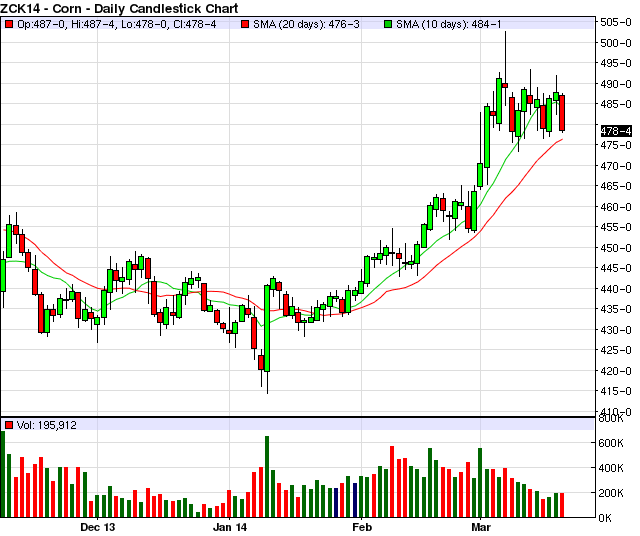Click the 420-0 price axis label
The image size is (640, 536).
click(616, 371)
